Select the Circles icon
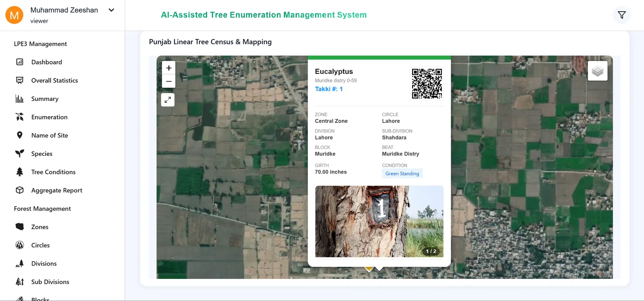Screen dimensions: 644x301 [19, 245]
